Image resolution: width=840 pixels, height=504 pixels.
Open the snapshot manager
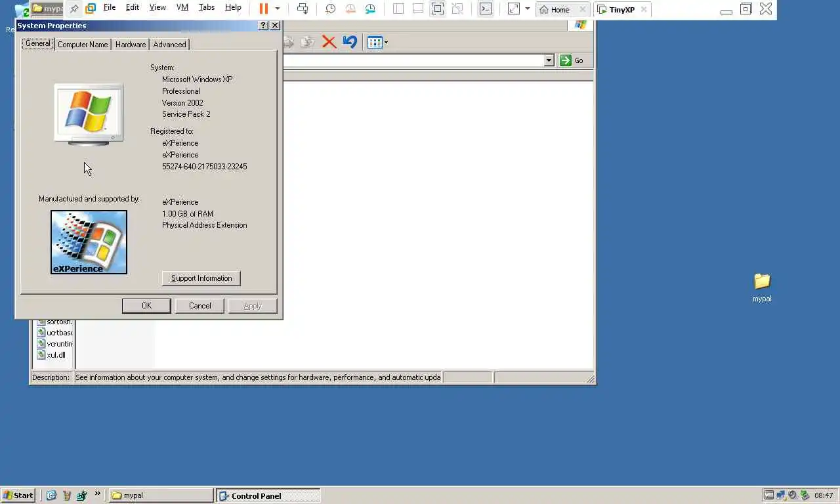(371, 9)
